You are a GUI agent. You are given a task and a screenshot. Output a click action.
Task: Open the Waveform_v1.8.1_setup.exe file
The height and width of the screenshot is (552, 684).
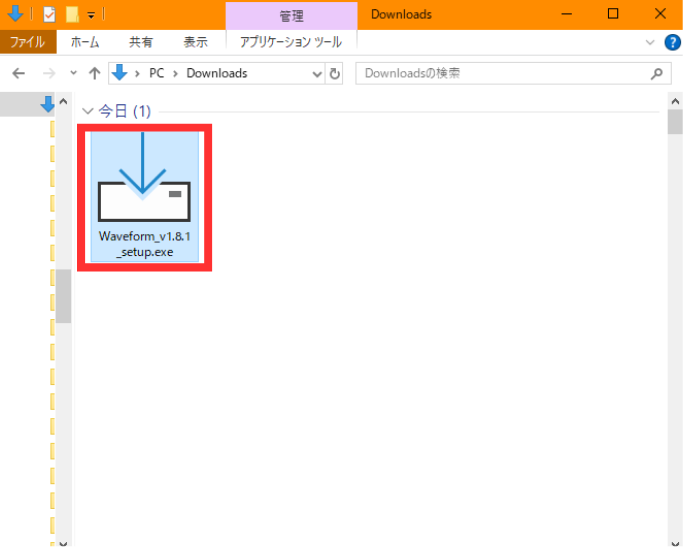pyautogui.click(x=143, y=194)
